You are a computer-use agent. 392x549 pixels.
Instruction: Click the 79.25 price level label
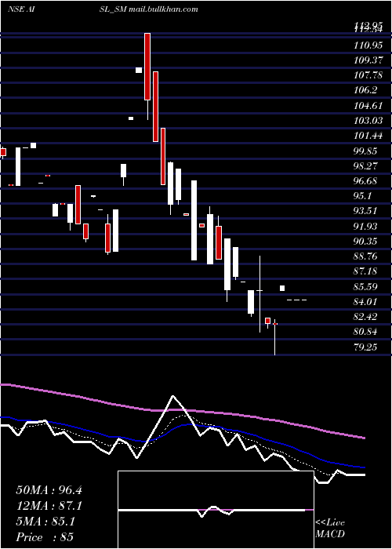[x=366, y=347]
